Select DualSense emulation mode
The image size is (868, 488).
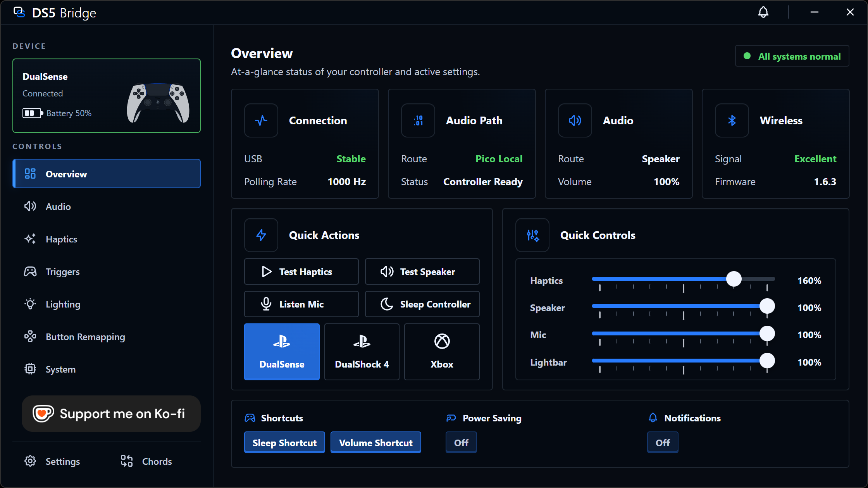tap(282, 352)
